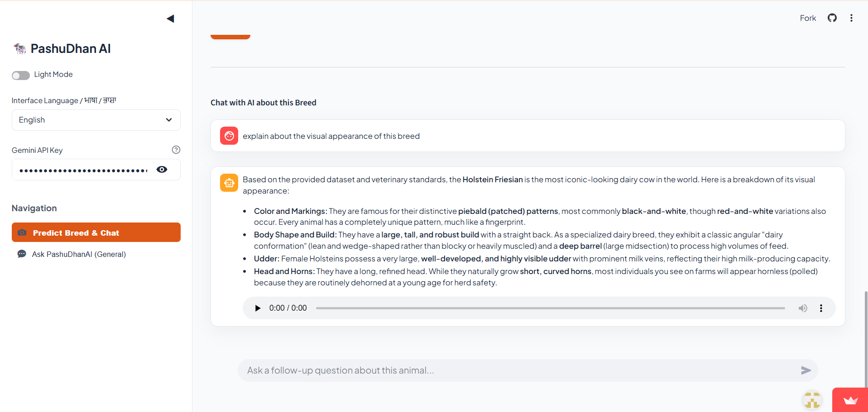Click the 'Holstein Friesian' bold text
868x412 pixels.
493,180
